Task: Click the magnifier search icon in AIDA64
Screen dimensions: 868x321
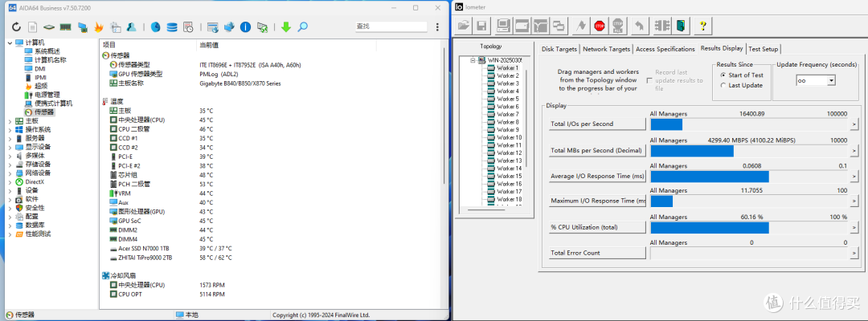Action: 302,26
